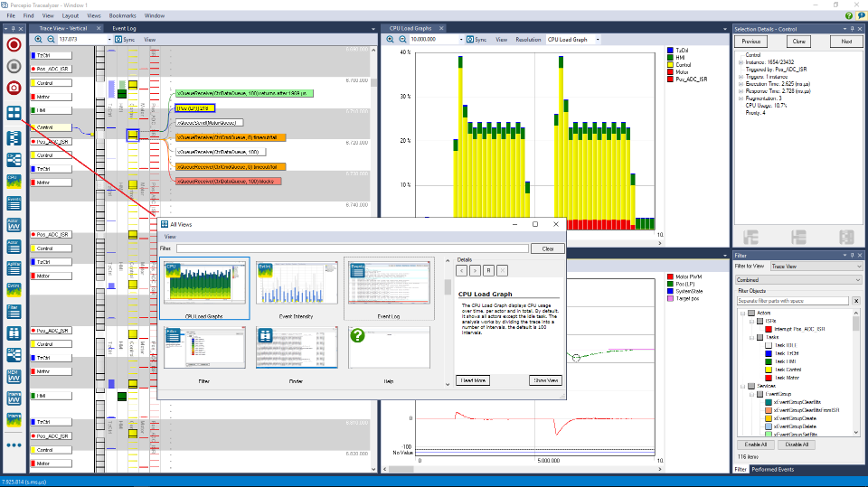Toggle Task TzCtrl checkbox in Filter tree

tap(769, 353)
